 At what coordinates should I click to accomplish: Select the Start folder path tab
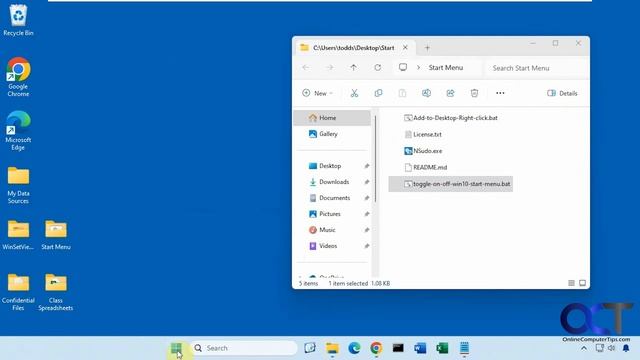coord(353,48)
